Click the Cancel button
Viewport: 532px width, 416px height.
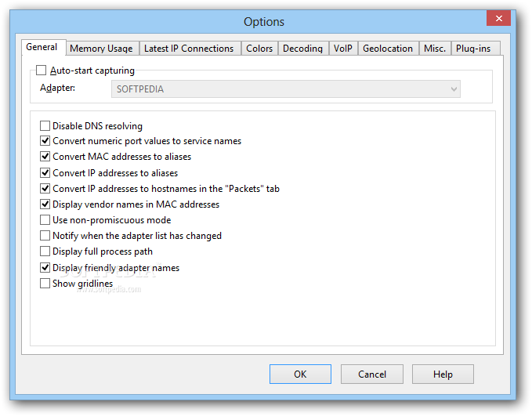coord(372,374)
